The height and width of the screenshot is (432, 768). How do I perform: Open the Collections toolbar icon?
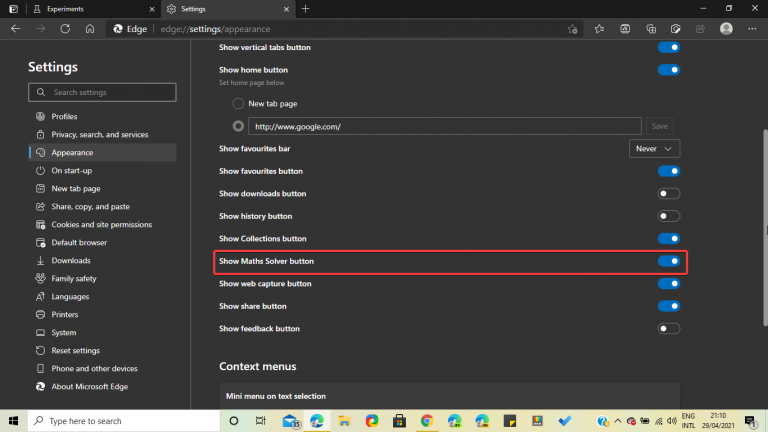coord(651,29)
